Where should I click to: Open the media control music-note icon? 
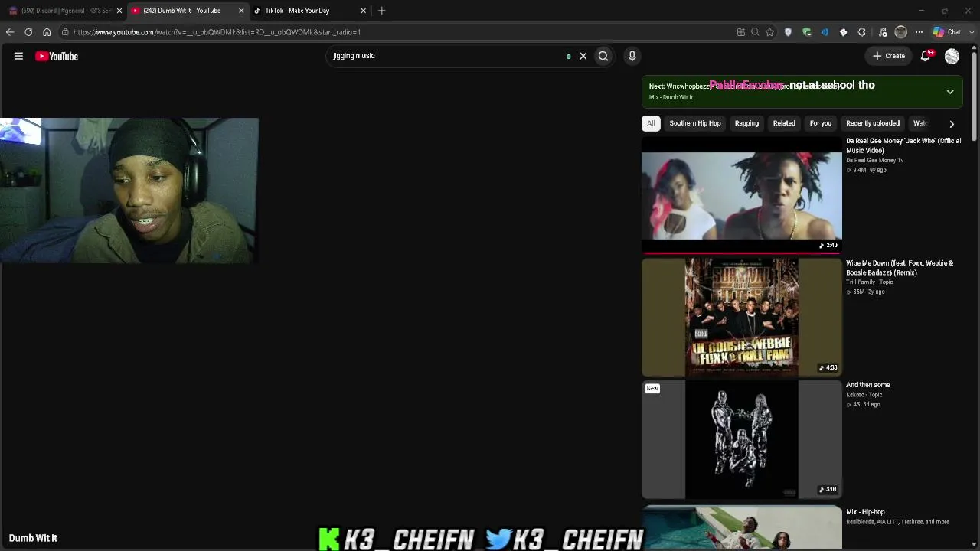tap(882, 32)
